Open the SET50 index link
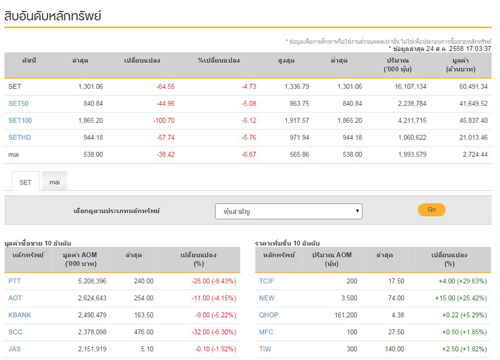500x360 pixels. click(18, 103)
